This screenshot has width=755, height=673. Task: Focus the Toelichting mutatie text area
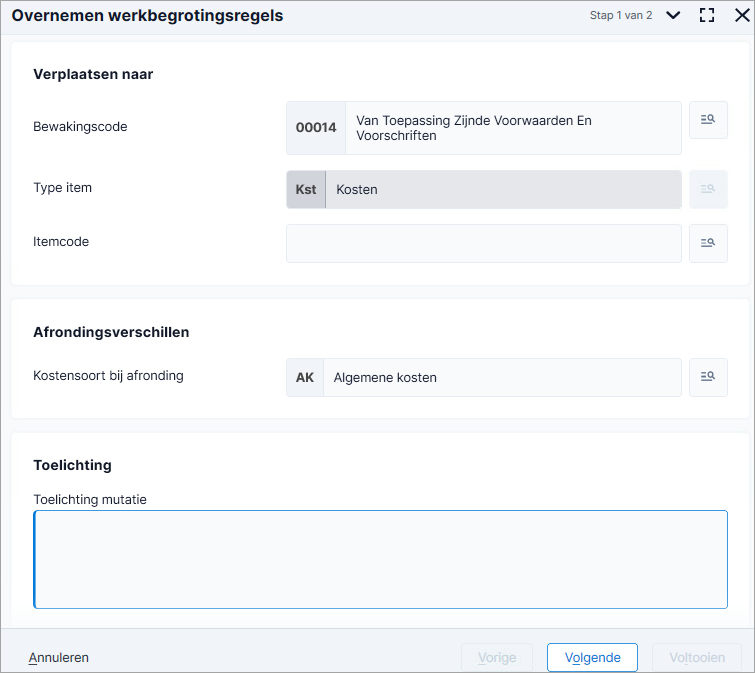coord(380,559)
